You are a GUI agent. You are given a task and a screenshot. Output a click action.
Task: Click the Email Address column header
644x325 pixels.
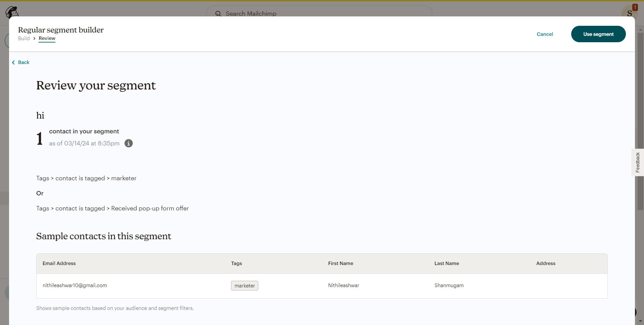59,263
